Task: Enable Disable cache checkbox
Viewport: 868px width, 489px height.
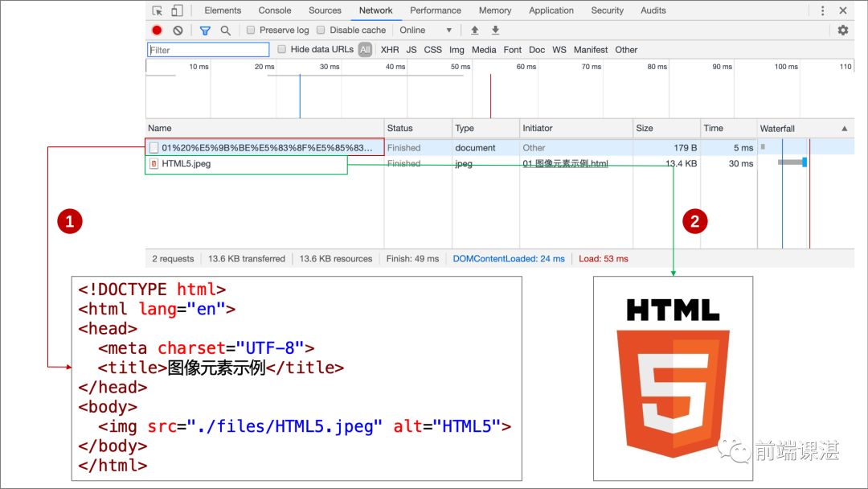Action: (321, 30)
